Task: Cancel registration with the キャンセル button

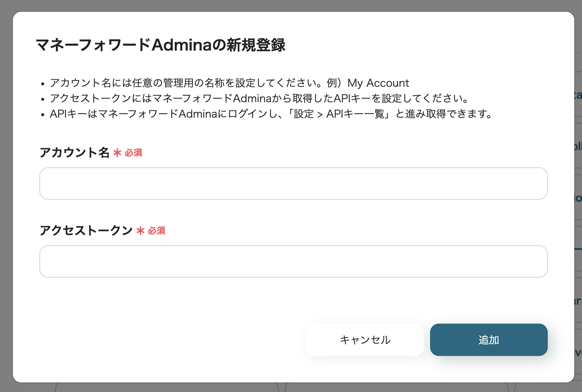Action: [365, 340]
